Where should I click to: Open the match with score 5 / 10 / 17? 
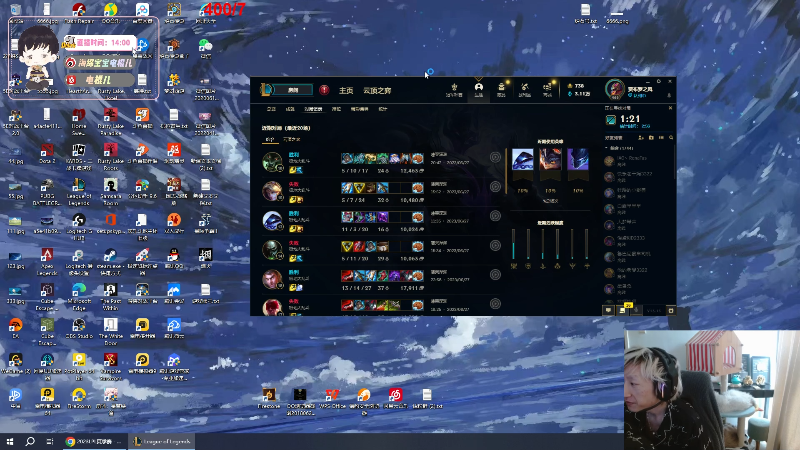pos(382,162)
